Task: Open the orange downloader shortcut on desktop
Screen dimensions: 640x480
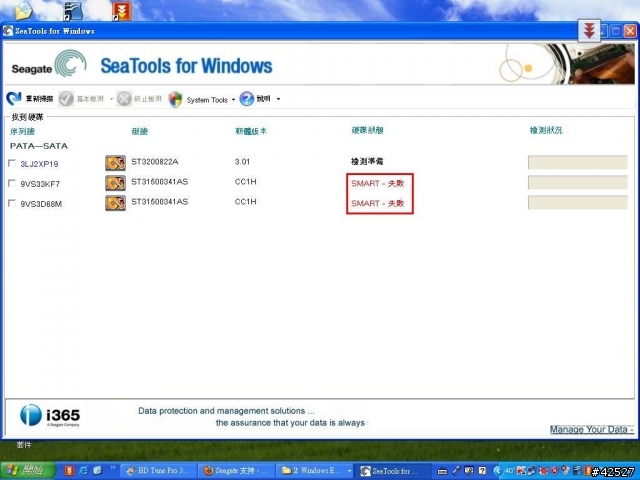Action: click(x=122, y=11)
